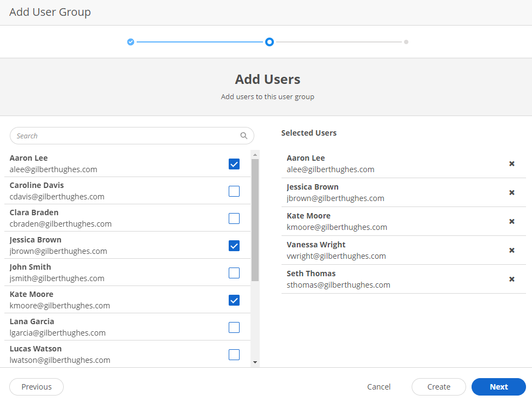The image size is (532, 401).
Task: Check the Lucas Watson checkbox
Action: tap(234, 355)
